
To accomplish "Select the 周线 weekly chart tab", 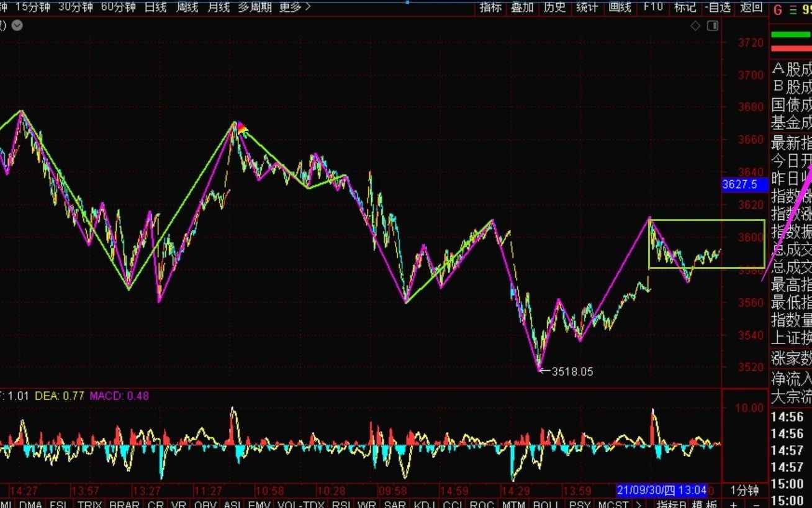I will point(187,7).
